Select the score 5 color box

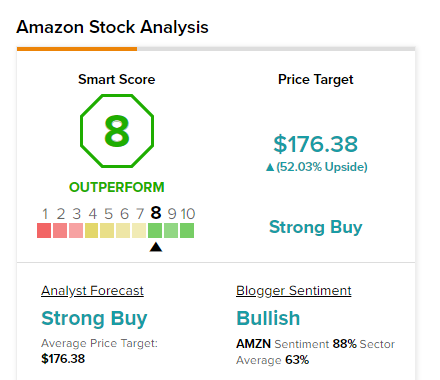[x=107, y=231]
